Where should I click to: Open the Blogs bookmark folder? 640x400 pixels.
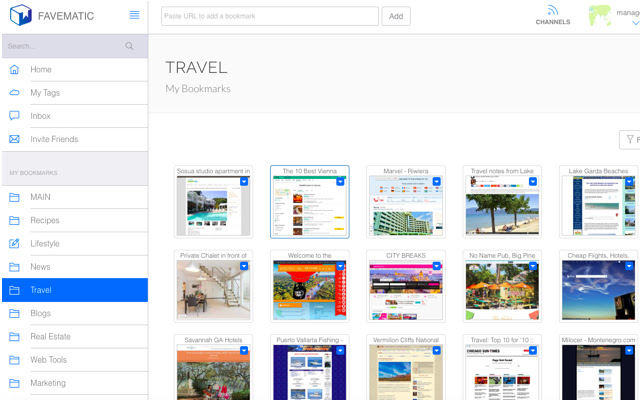(x=75, y=313)
